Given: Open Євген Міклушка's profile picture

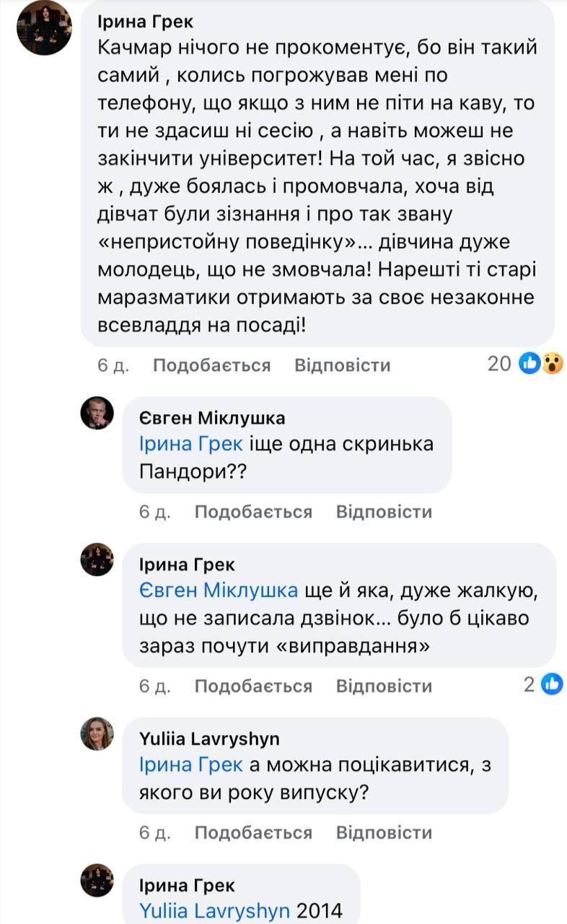Looking at the screenshot, I should (97, 414).
